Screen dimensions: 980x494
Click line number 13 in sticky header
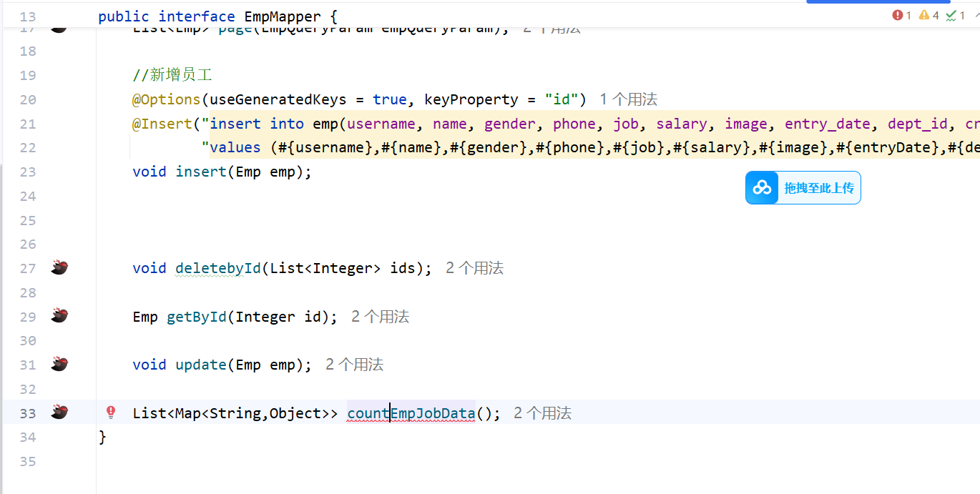click(x=28, y=16)
